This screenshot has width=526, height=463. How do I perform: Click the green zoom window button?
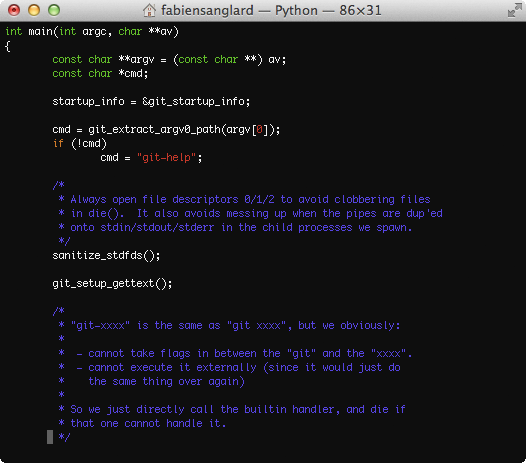[54, 10]
